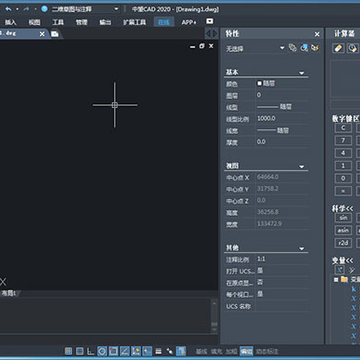
Task: Click the new drawing tab icon
Action: 55,34
